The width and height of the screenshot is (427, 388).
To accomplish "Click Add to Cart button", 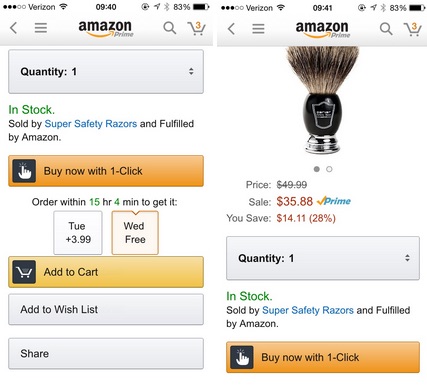I will 106,272.
